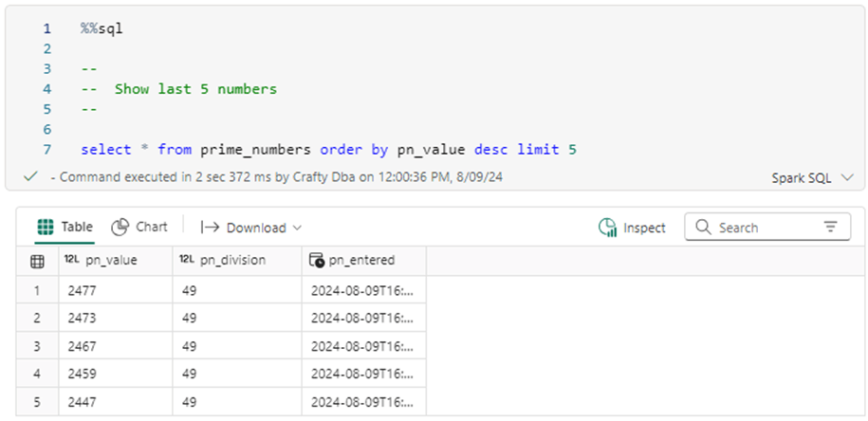
Task: Click the Inspect button label
Action: tap(644, 228)
